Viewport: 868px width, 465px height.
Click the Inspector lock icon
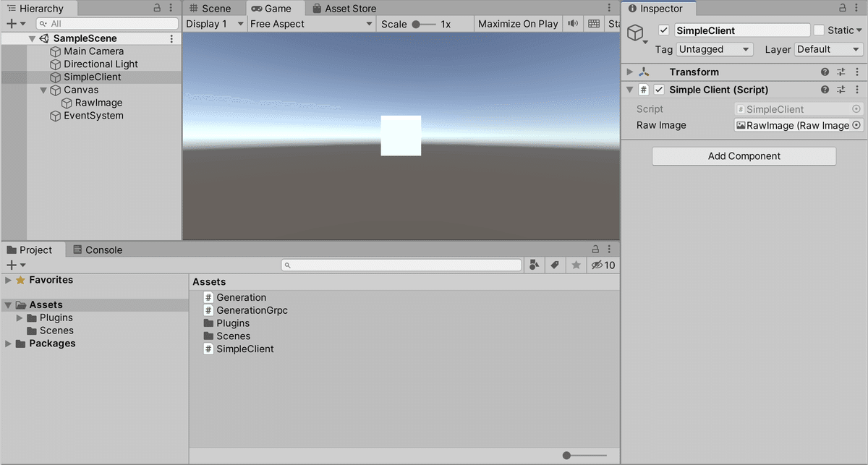(841, 8)
